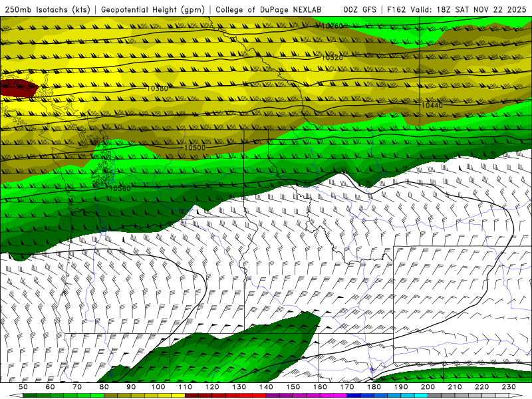This screenshot has width=532, height=399.
Task: Click the "College of DuPage NEXLAB" label
Action: click(269, 10)
